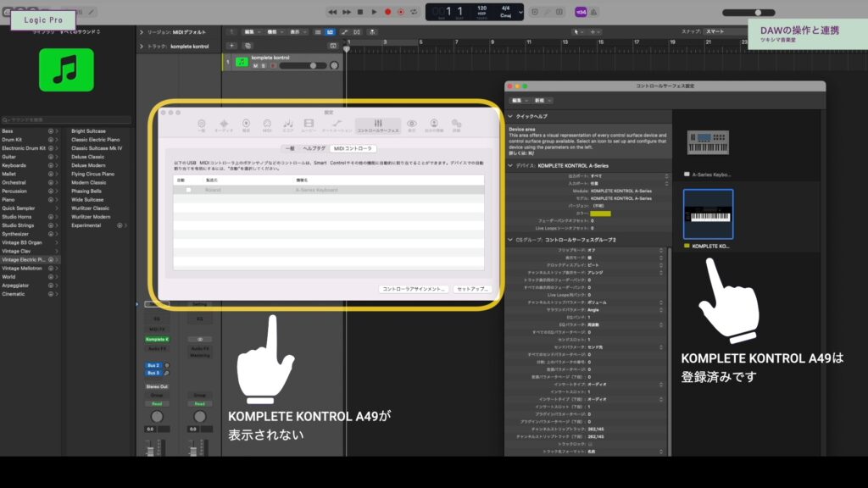The image size is (868, 488).
Task: Fast forward the transport in the control bar
Action: pos(347,12)
